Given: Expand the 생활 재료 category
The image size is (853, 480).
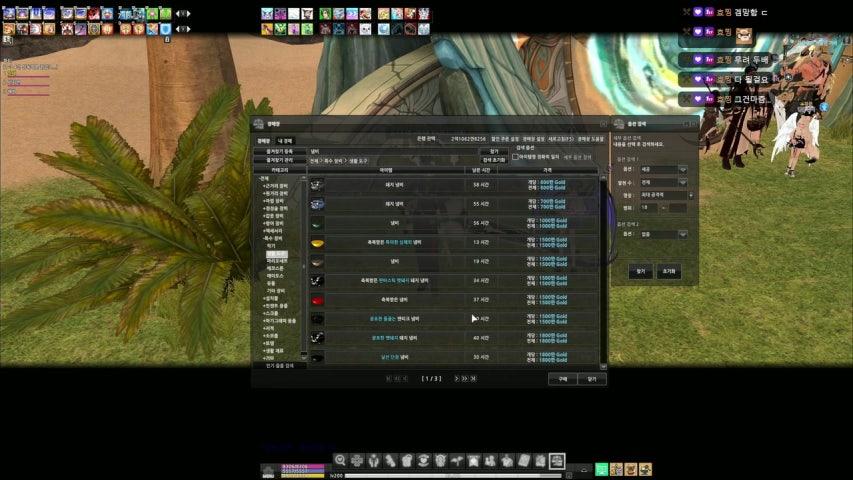Looking at the screenshot, I should (274, 351).
